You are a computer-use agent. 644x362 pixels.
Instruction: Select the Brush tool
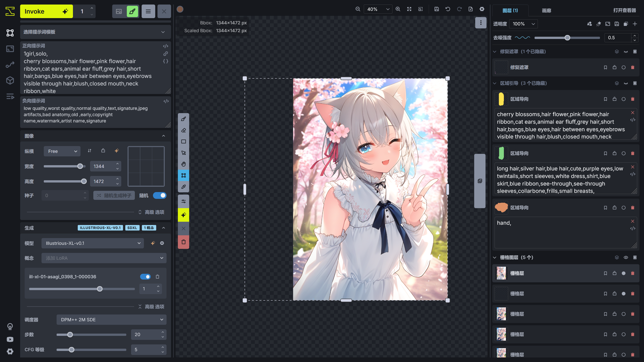click(183, 119)
